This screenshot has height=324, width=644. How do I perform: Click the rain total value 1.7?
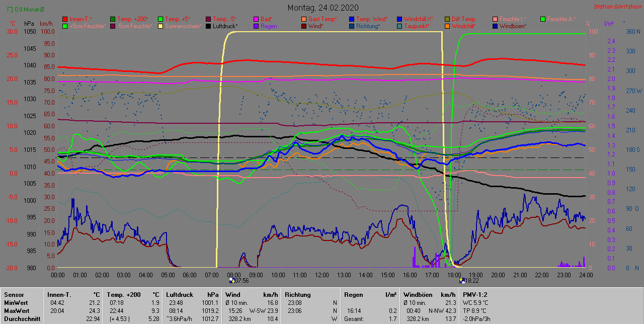point(392,319)
